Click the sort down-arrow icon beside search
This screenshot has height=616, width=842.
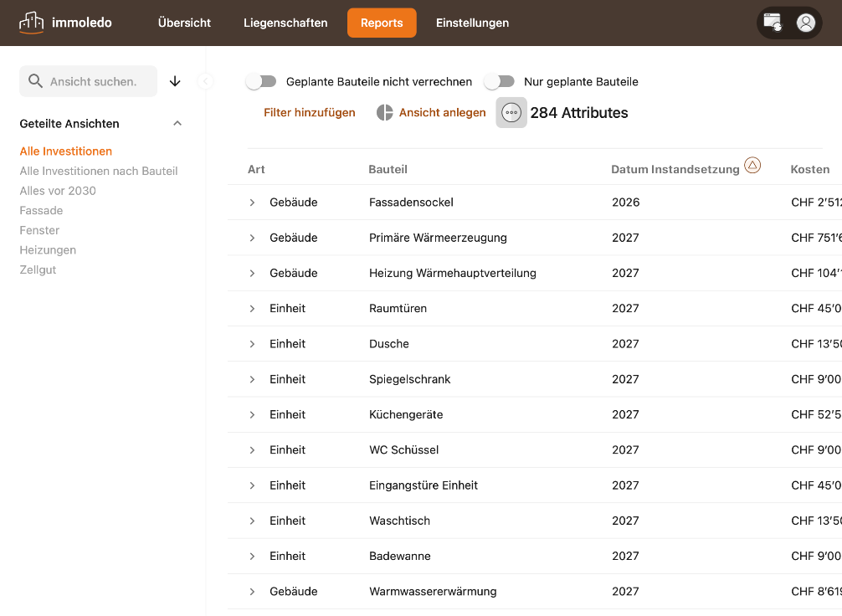(175, 82)
